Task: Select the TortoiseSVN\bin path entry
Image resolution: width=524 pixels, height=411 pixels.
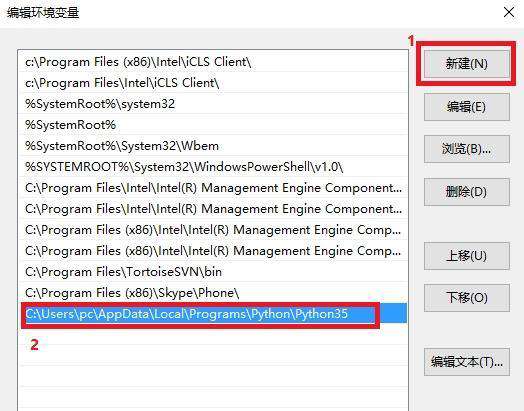Action: pyautogui.click(x=214, y=272)
